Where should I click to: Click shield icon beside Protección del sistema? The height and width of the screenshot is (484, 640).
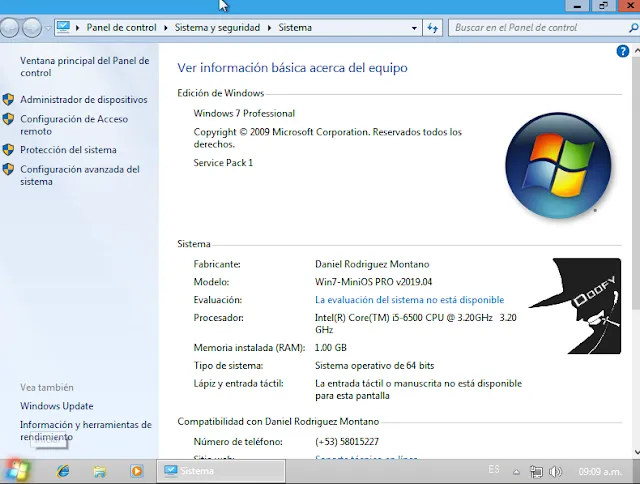click(8, 150)
